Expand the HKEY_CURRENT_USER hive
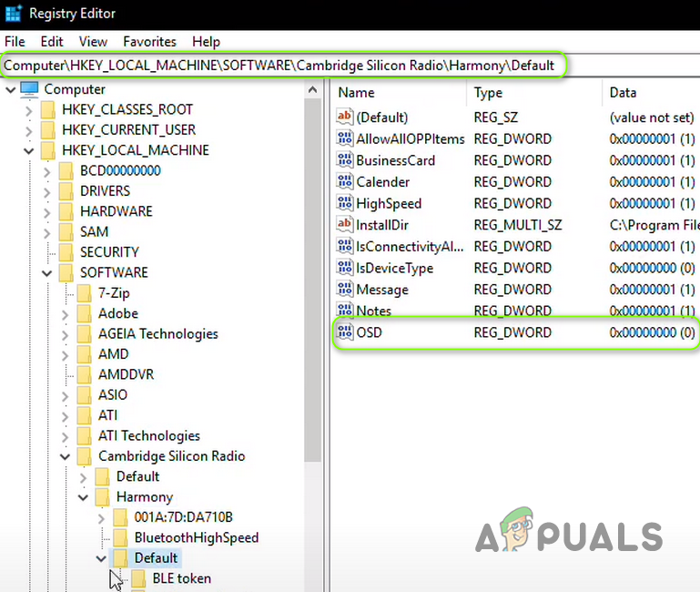The image size is (700, 592). pyautogui.click(x=29, y=131)
